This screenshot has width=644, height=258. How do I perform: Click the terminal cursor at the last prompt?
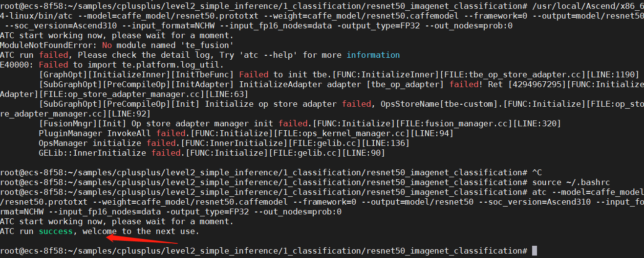pos(535,251)
